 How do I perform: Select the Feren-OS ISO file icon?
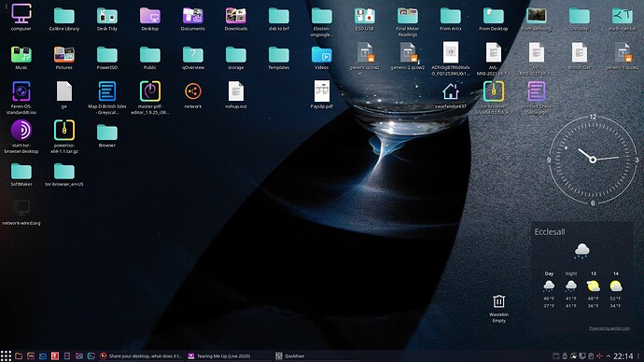(x=21, y=97)
